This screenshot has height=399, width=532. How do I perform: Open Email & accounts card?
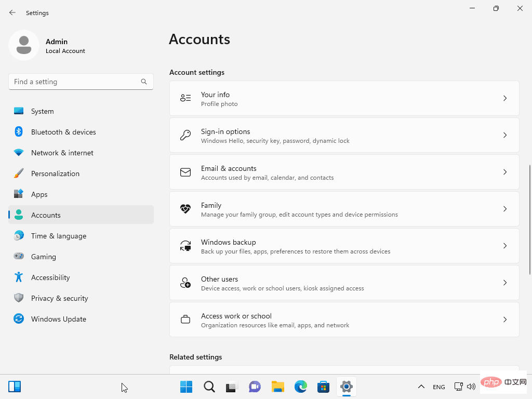point(344,172)
